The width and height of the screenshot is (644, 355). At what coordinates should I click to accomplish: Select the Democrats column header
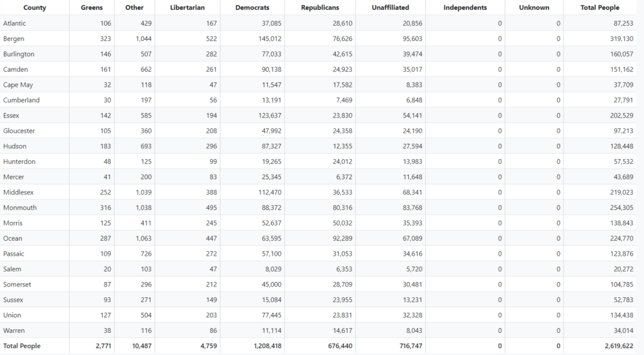pyautogui.click(x=252, y=8)
